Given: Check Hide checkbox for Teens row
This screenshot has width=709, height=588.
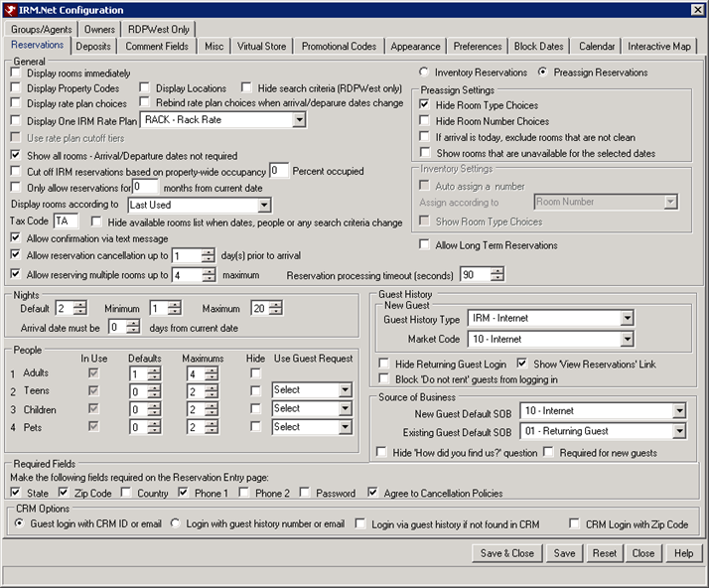Looking at the screenshot, I should click(x=255, y=390).
